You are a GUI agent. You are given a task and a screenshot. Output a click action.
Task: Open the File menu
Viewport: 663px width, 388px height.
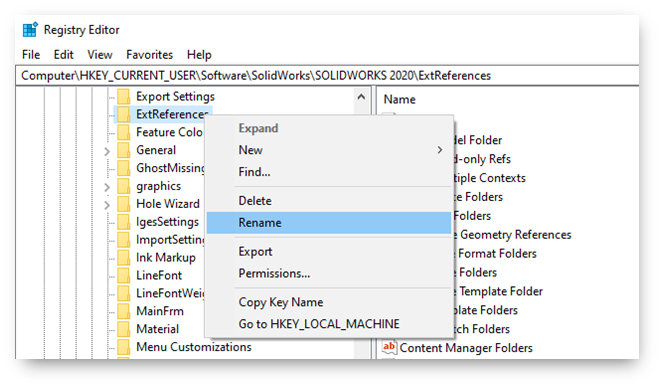coord(31,55)
